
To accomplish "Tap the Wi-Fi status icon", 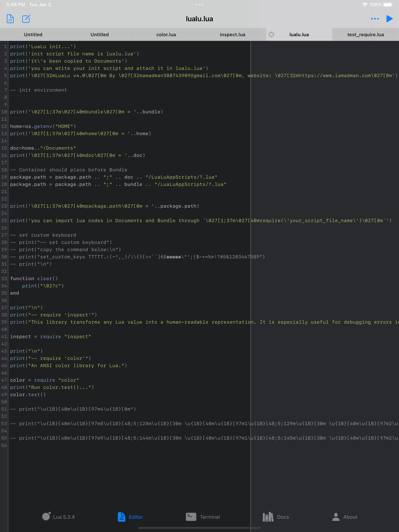I will [x=365, y=4].
